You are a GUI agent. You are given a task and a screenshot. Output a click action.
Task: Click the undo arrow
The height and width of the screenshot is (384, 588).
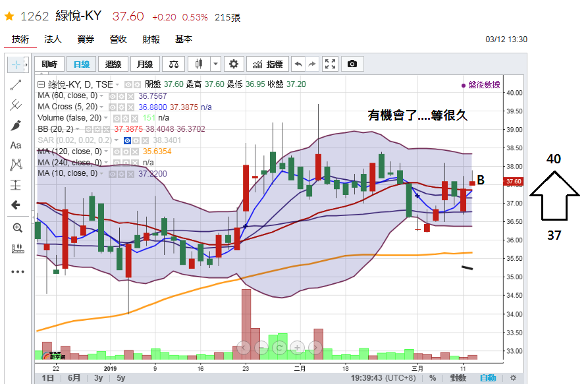pos(298,64)
